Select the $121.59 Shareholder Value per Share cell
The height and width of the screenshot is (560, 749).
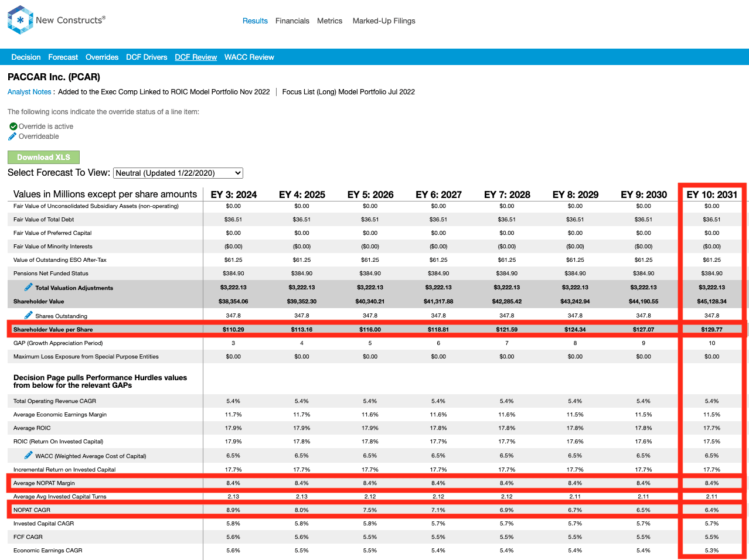click(507, 329)
